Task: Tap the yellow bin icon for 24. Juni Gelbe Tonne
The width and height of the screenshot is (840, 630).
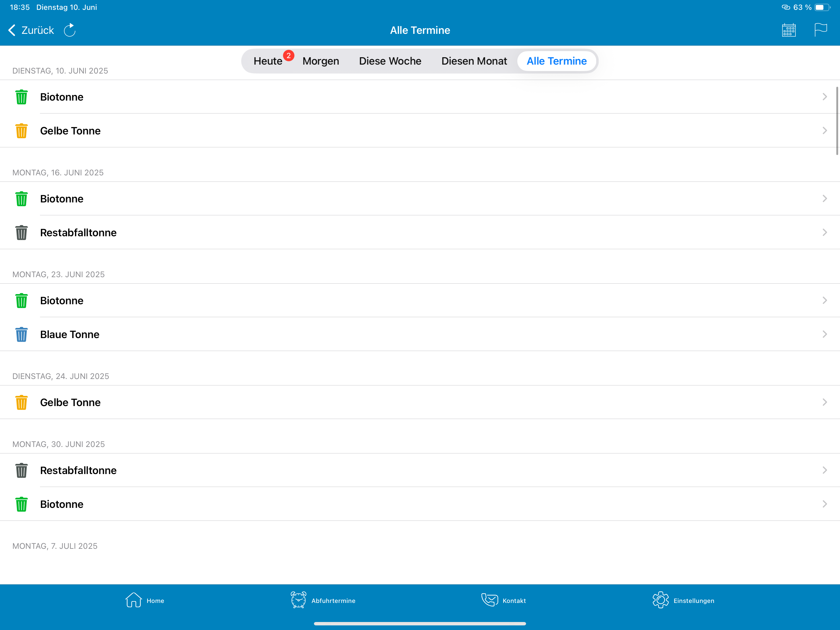Action: pyautogui.click(x=21, y=402)
